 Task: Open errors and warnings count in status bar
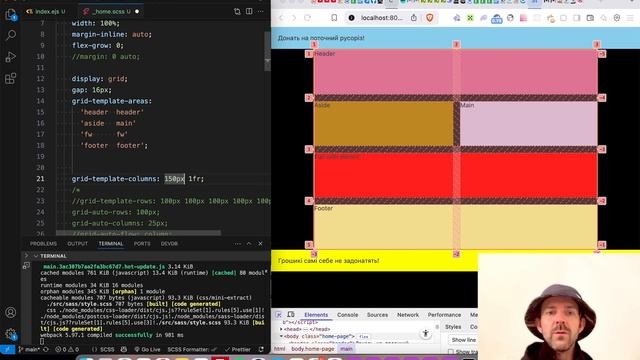(67, 350)
